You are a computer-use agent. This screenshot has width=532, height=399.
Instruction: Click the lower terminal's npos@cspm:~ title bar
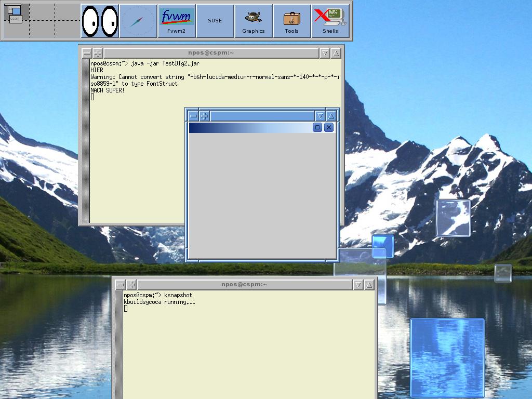[x=244, y=285]
